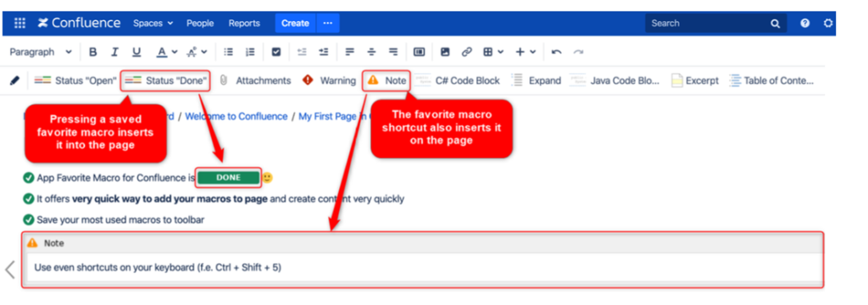Insert the Warning favorite macro
868x305 pixels.
point(329,80)
